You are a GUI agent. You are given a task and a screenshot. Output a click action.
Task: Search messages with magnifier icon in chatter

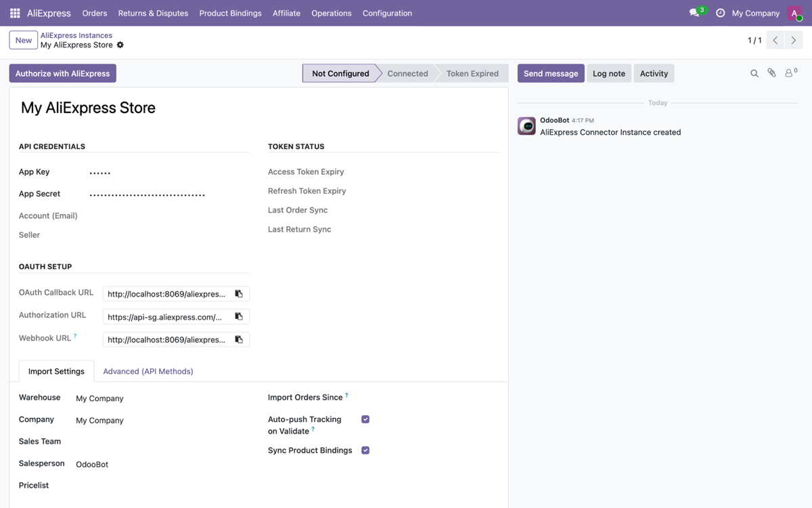754,73
